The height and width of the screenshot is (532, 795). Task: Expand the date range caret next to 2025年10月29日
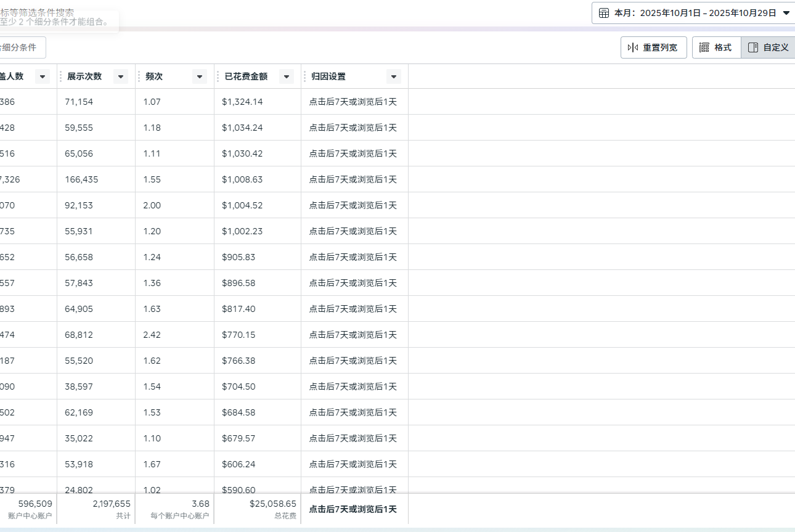786,13
